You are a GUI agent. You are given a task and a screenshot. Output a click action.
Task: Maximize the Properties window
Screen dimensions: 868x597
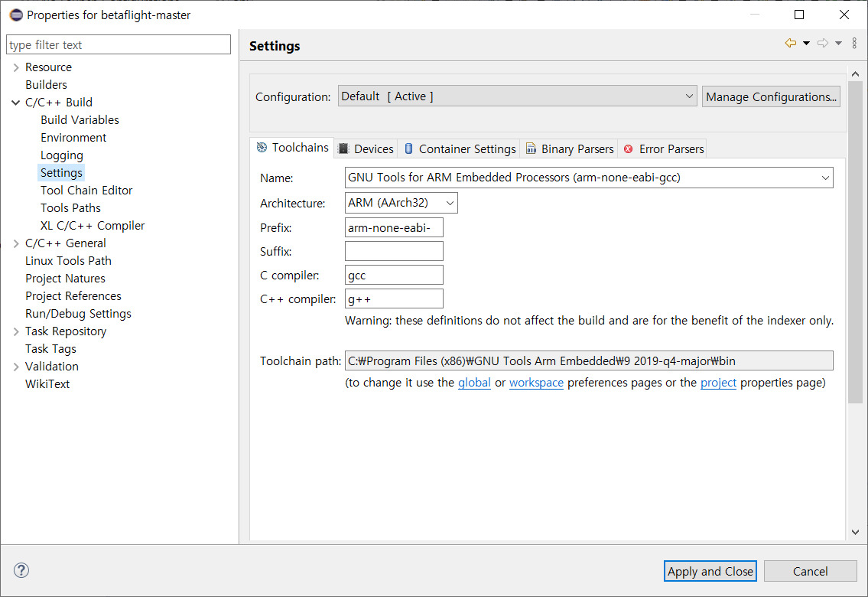(799, 15)
